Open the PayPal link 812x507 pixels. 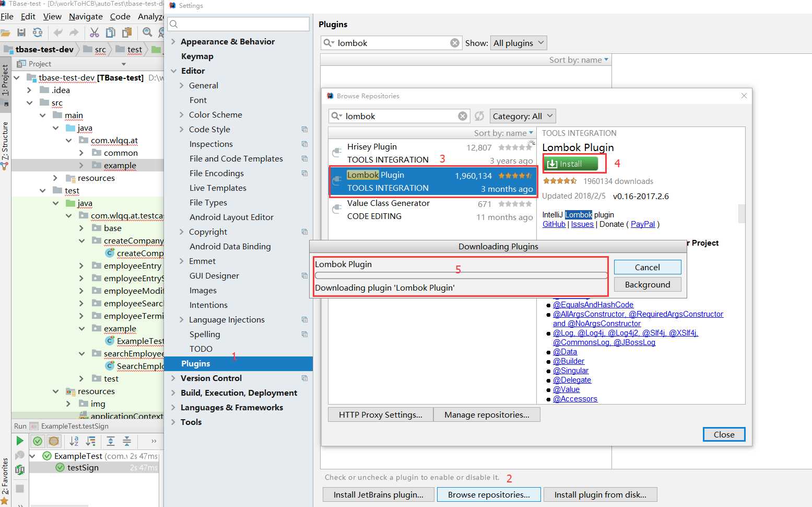(x=643, y=224)
